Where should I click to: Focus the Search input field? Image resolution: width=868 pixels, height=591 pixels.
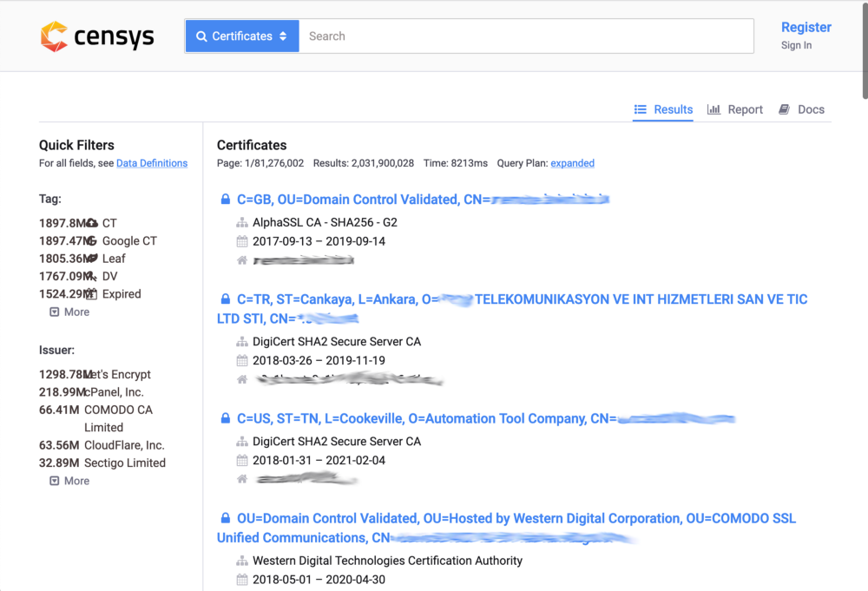526,36
